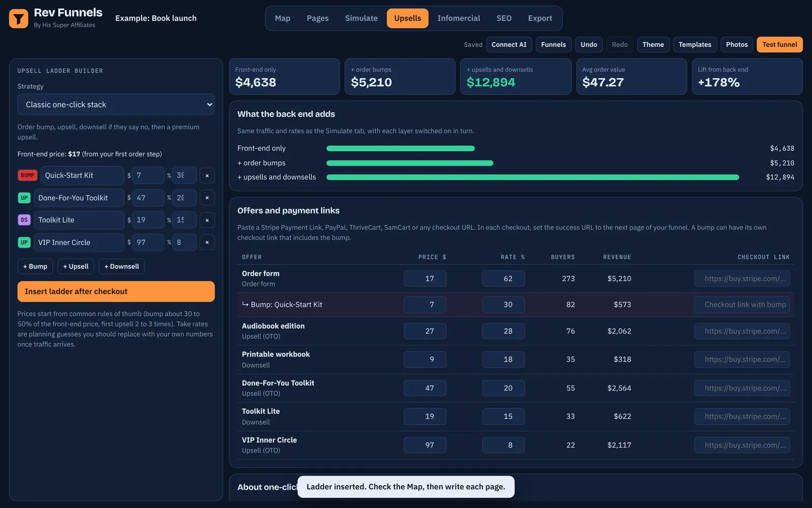Edit Bump: Quick-Start Kit rate field in table
The height and width of the screenshot is (508, 812).
503,305
